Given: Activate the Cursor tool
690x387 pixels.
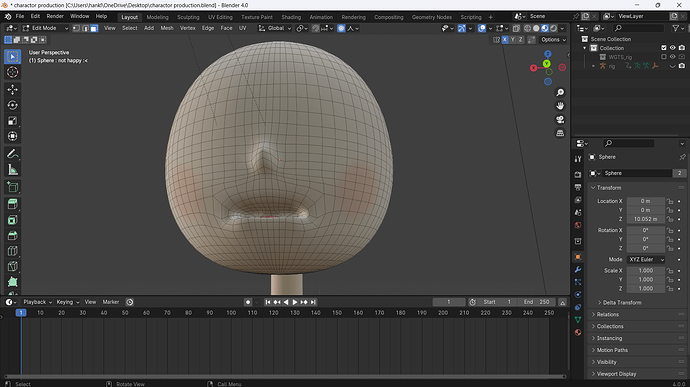Looking at the screenshot, I should click(12, 72).
